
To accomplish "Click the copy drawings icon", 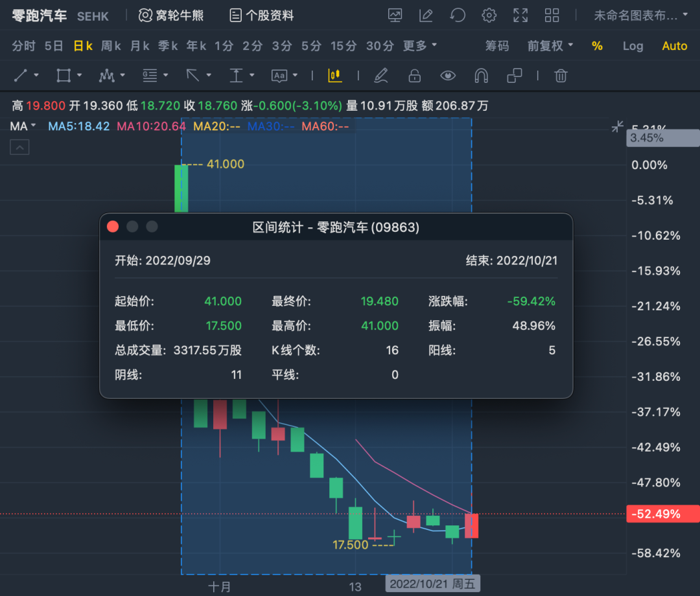I will (x=514, y=76).
